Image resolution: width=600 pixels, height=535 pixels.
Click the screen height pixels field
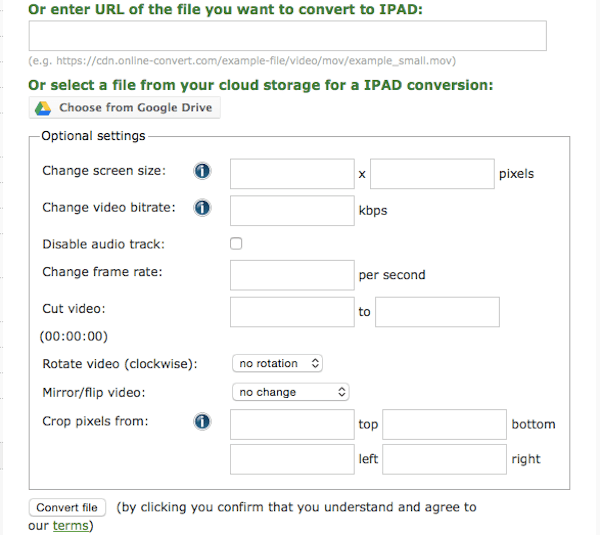coord(432,174)
